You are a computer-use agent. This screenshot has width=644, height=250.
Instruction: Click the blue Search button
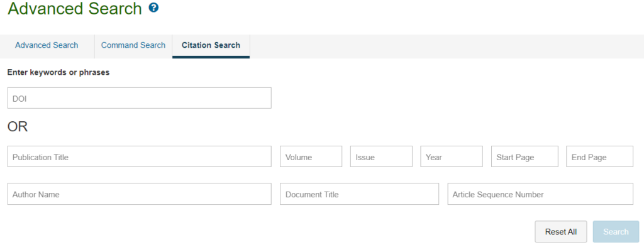click(x=616, y=232)
